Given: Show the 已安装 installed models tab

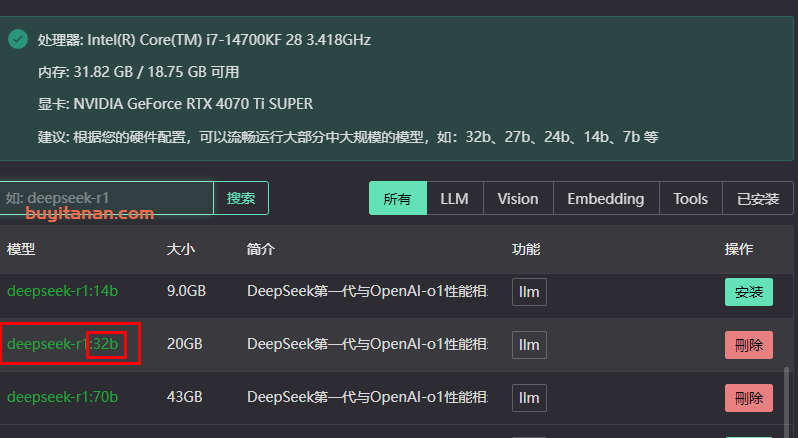Looking at the screenshot, I should coord(758,198).
